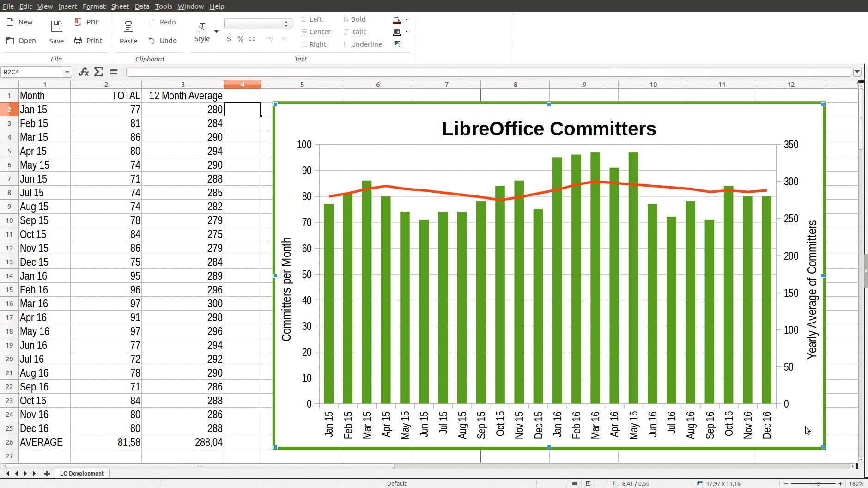Open the Name Box dropdown arrow
The height and width of the screenshot is (488, 868).
click(67, 72)
